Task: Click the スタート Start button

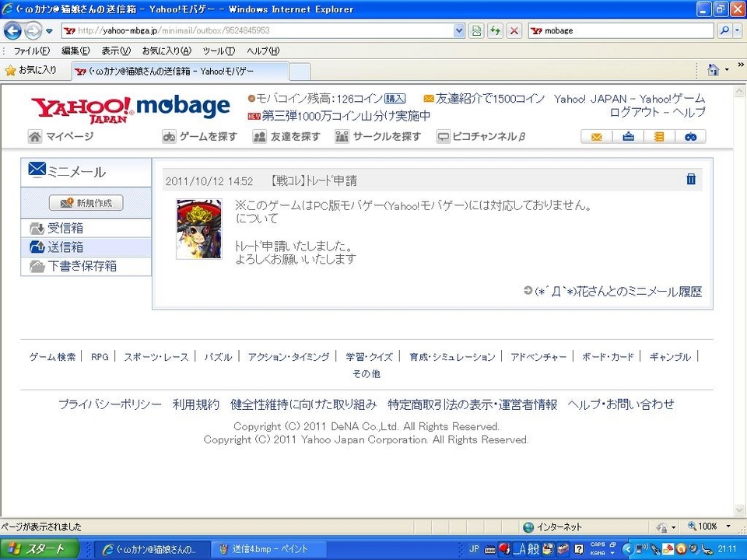Action: [39, 549]
